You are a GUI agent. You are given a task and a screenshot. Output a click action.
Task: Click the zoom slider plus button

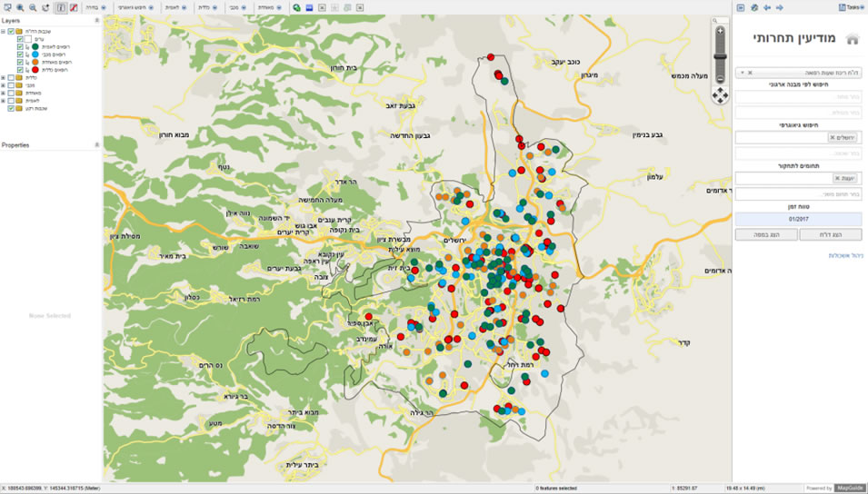tap(720, 32)
